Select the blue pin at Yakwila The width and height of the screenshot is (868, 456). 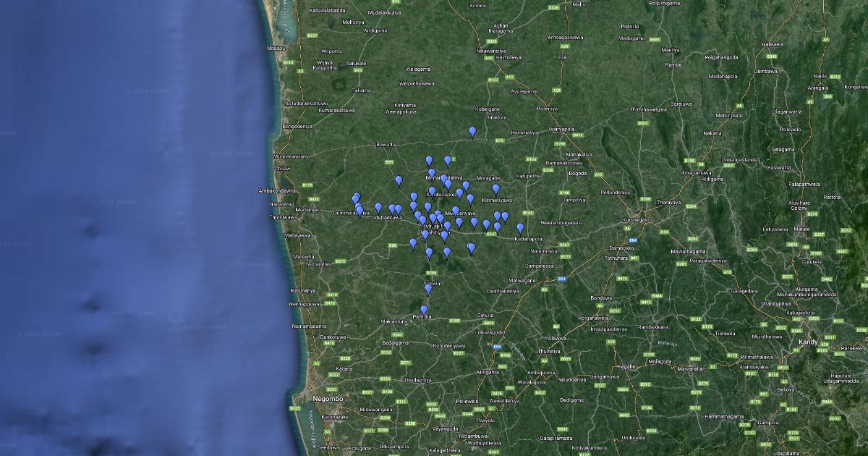[x=428, y=289]
